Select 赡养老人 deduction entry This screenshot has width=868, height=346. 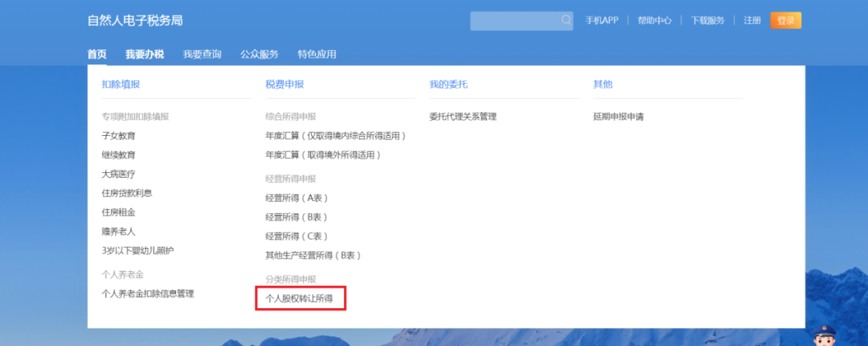(x=118, y=231)
